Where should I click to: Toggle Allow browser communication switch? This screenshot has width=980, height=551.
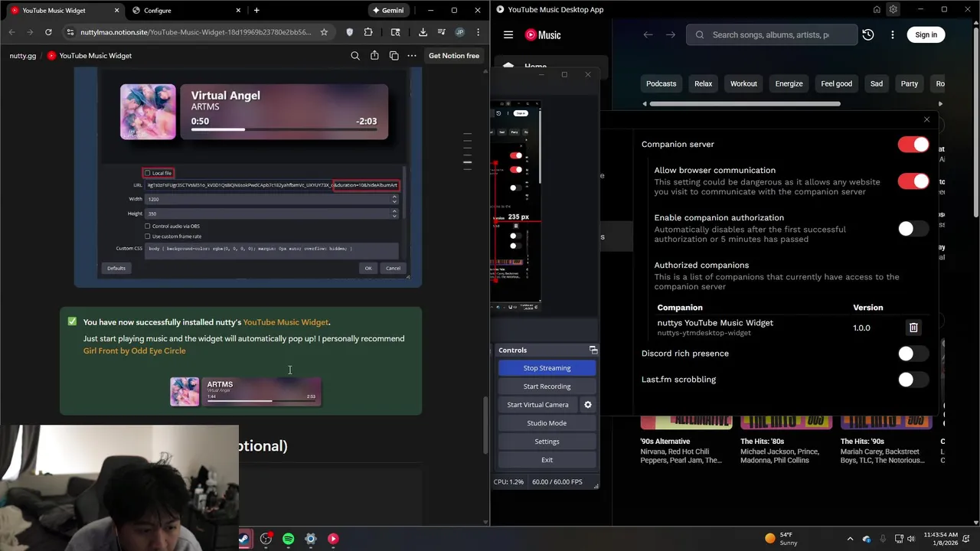click(x=913, y=181)
